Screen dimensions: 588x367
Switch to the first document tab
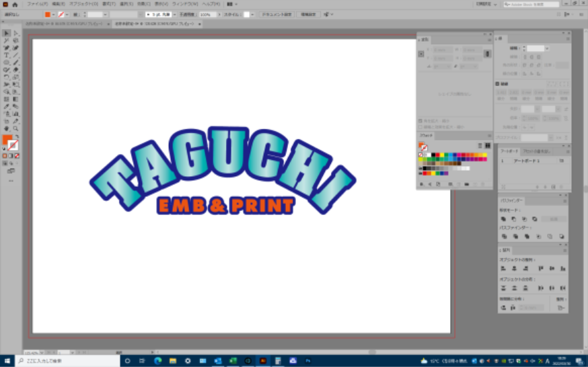[64, 24]
